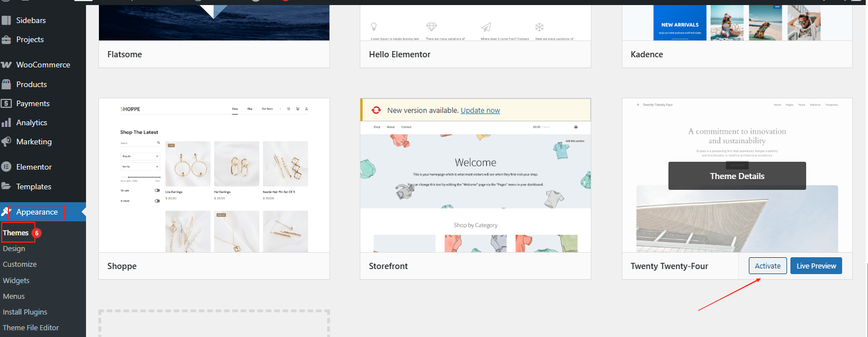Click the red update icon on Storefront

coord(376,110)
